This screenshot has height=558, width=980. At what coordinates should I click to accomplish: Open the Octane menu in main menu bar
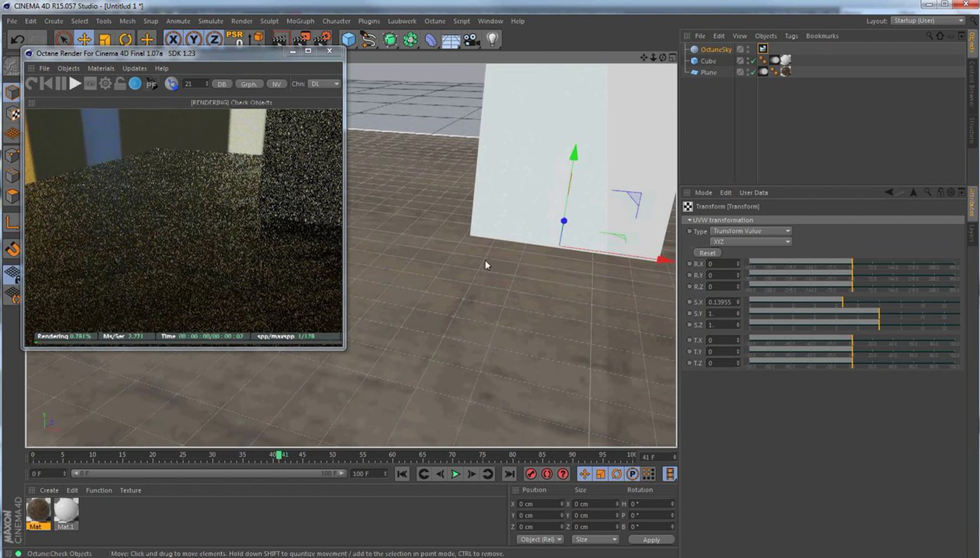[x=434, y=21]
